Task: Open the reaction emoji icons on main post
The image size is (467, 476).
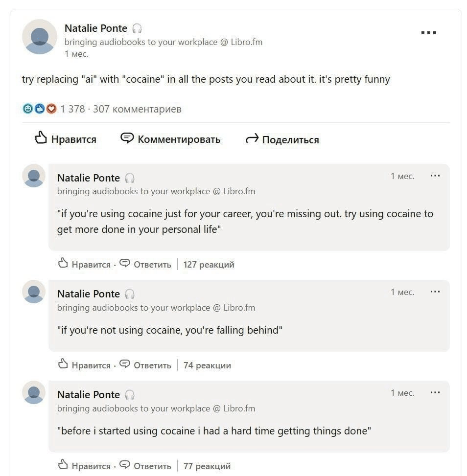Action: pyautogui.click(x=40, y=109)
